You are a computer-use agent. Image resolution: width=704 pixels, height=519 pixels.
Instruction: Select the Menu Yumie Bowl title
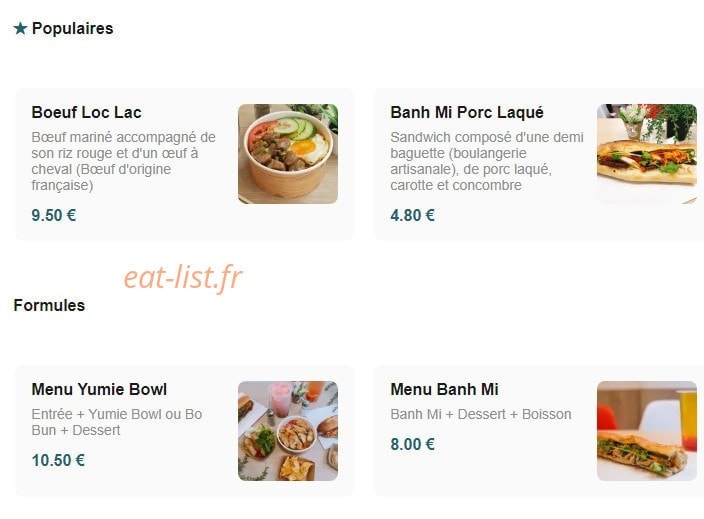99,389
